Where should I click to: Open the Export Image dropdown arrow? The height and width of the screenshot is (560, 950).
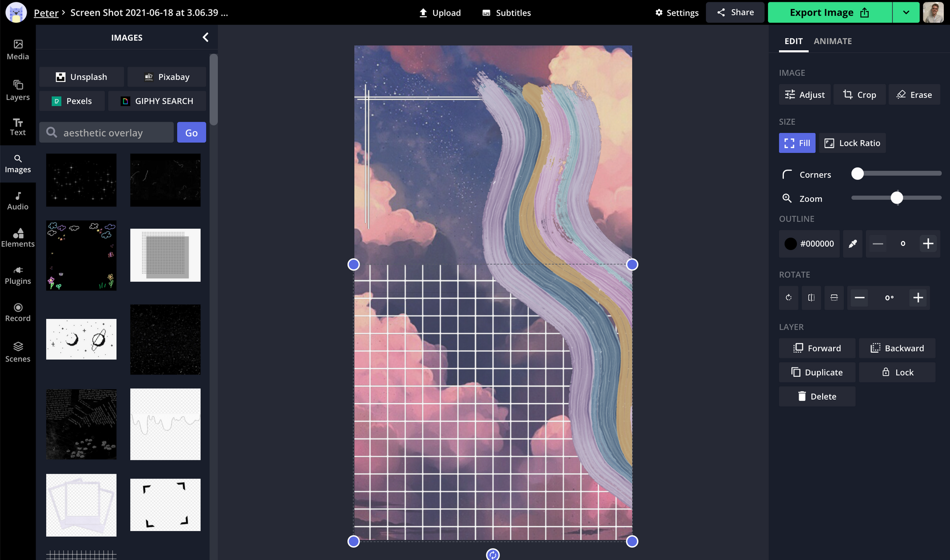(x=906, y=12)
